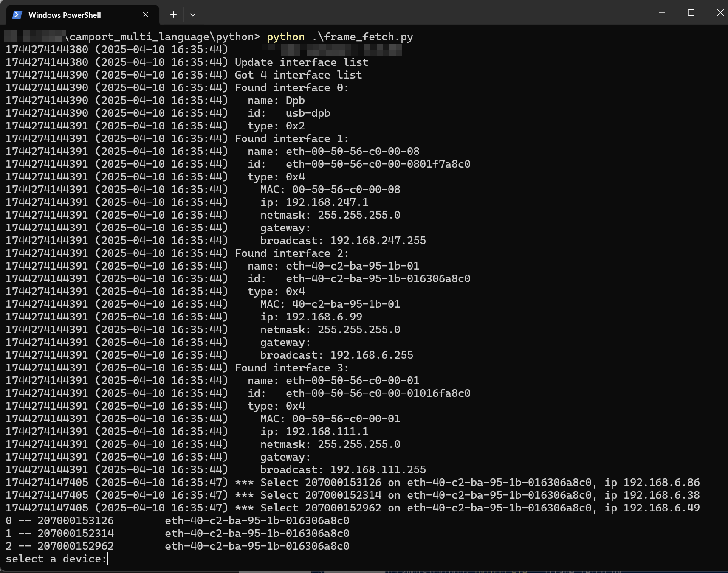
Task: Select the Windows PowerShell tab
Action: (83, 15)
